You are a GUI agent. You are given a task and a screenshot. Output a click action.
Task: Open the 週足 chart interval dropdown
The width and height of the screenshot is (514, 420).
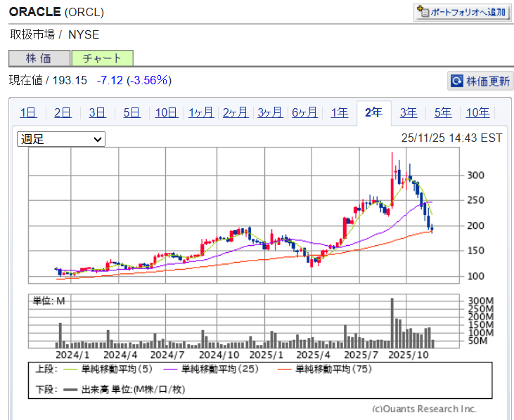60,139
